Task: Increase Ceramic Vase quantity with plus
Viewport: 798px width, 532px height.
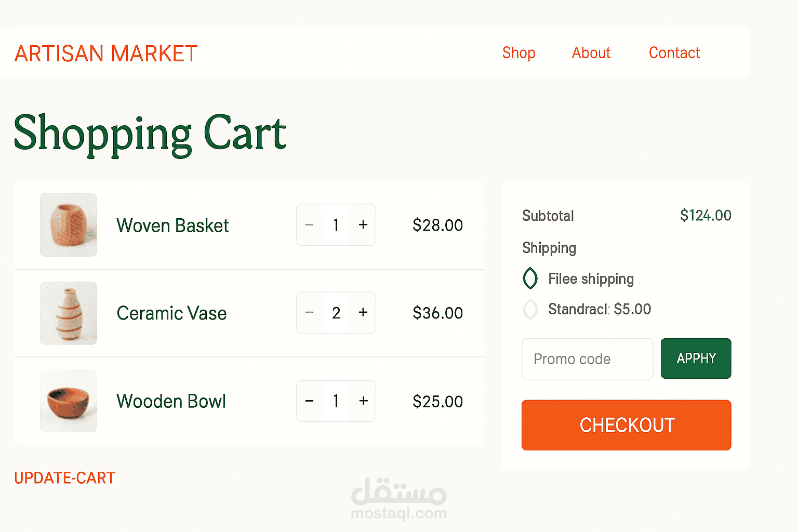Action: point(363,313)
